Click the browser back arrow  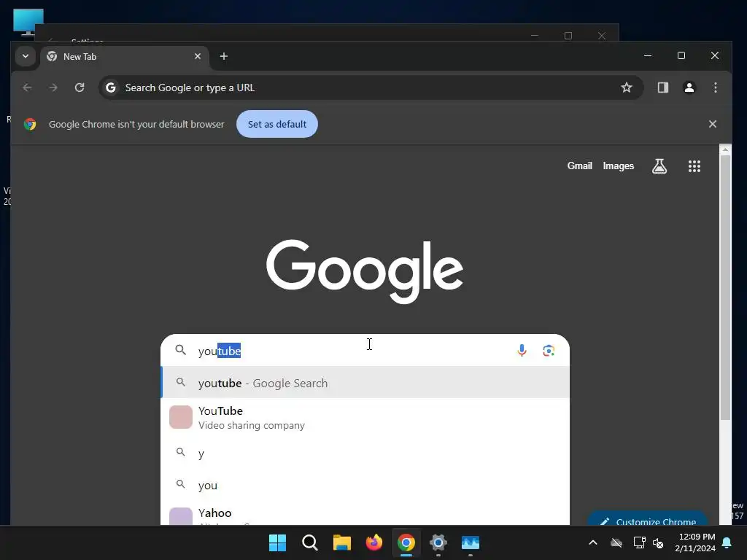tap(27, 87)
